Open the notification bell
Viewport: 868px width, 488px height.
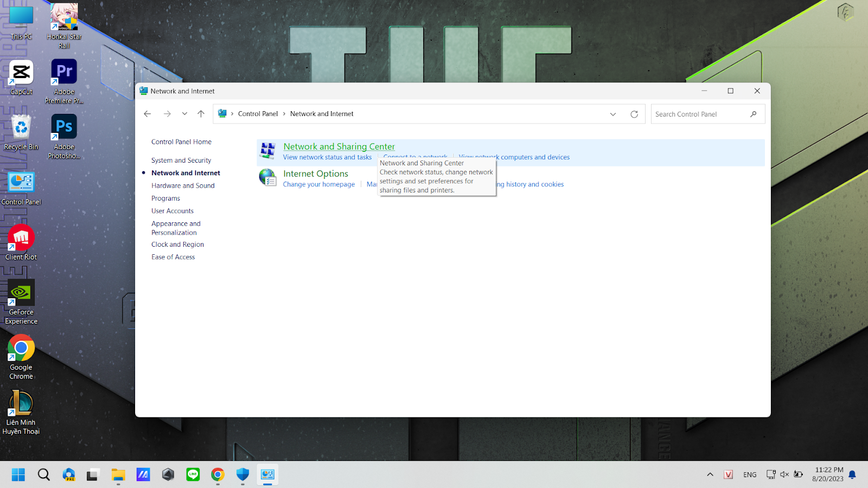coord(852,474)
